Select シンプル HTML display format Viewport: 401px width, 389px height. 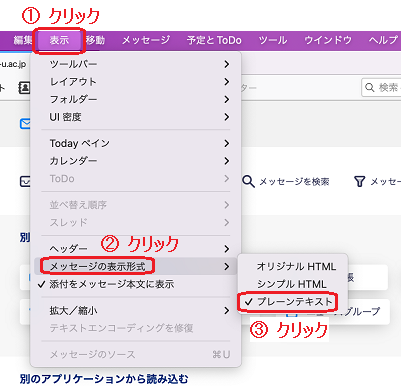click(x=292, y=284)
